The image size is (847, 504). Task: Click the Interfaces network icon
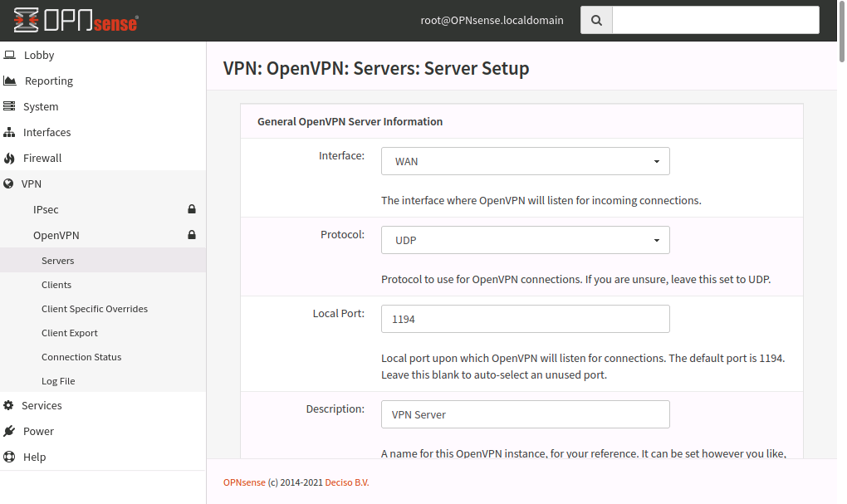point(10,132)
